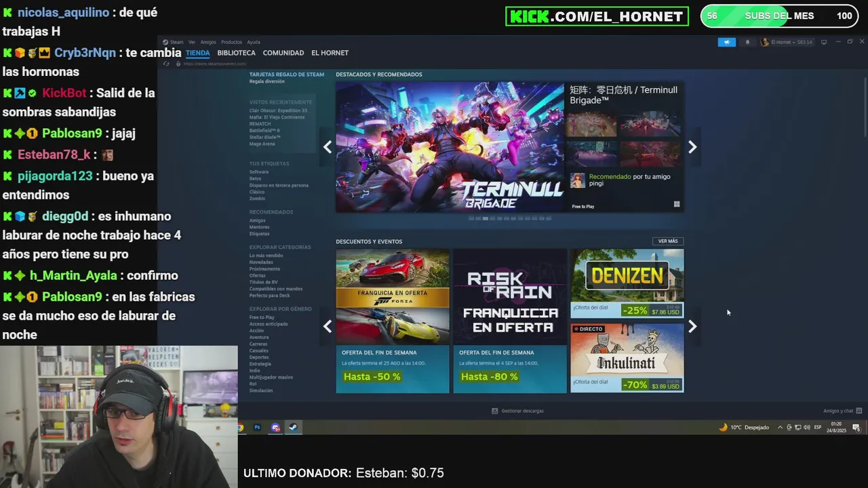The height and width of the screenshot is (488, 868).
Task: Expand the system tray hidden icons chevron
Action: (780, 428)
